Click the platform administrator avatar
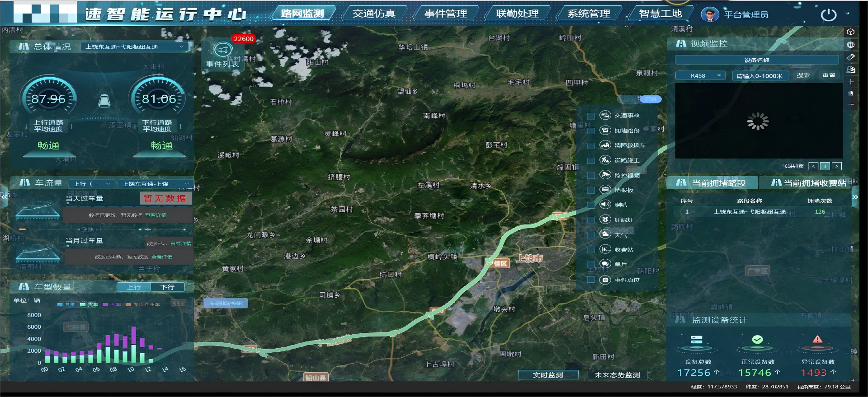The height and width of the screenshot is (397, 868). [x=710, y=14]
